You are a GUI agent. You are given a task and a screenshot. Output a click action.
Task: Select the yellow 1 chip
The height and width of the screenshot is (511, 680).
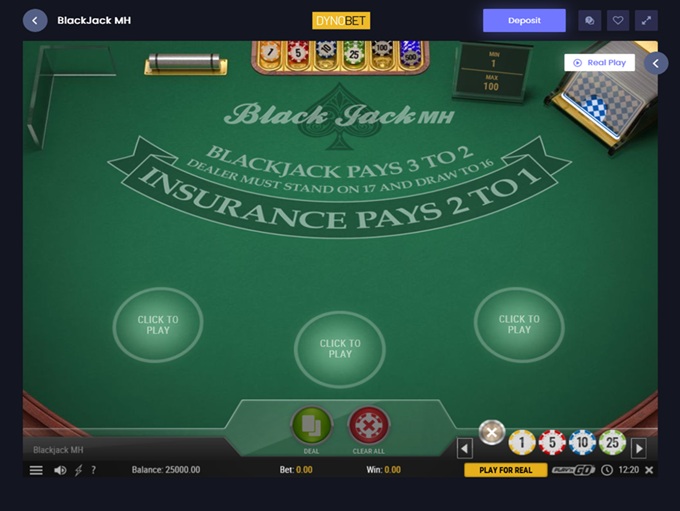(x=522, y=442)
